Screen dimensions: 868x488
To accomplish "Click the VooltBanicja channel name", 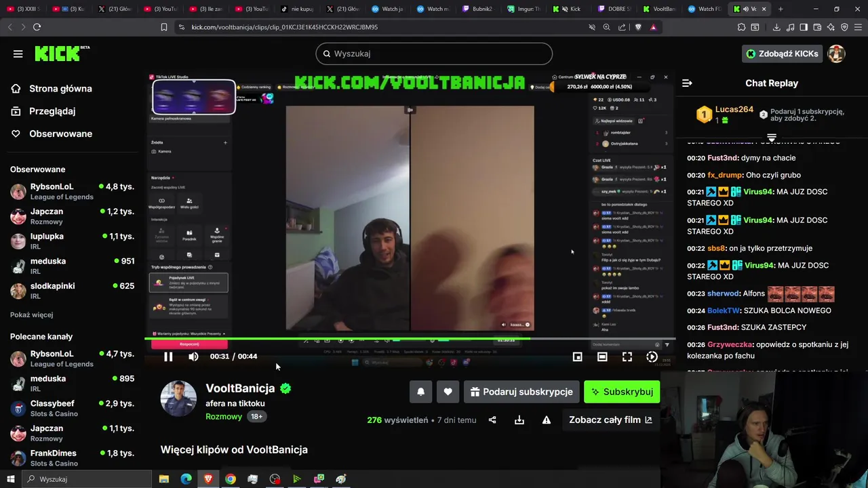I will click(240, 388).
